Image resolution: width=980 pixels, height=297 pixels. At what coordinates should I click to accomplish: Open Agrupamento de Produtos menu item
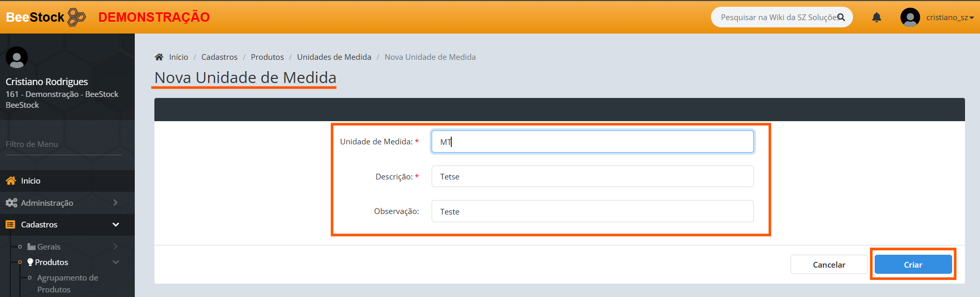click(x=67, y=283)
